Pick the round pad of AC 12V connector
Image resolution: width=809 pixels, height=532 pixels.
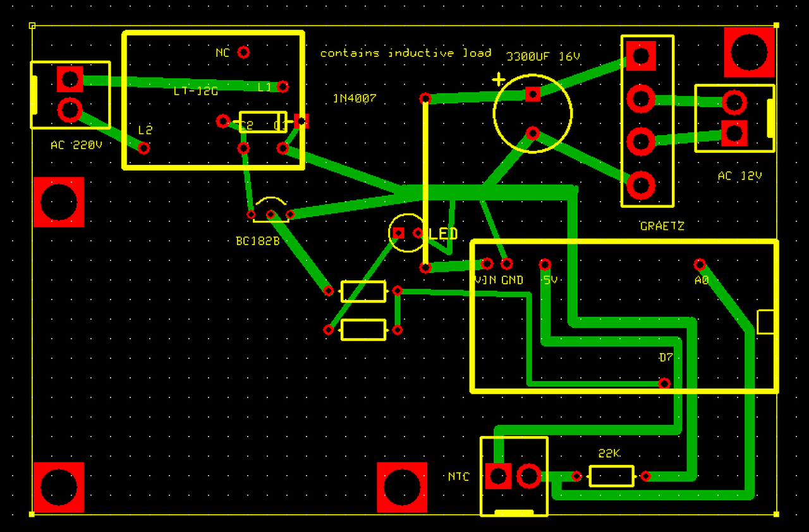click(734, 102)
